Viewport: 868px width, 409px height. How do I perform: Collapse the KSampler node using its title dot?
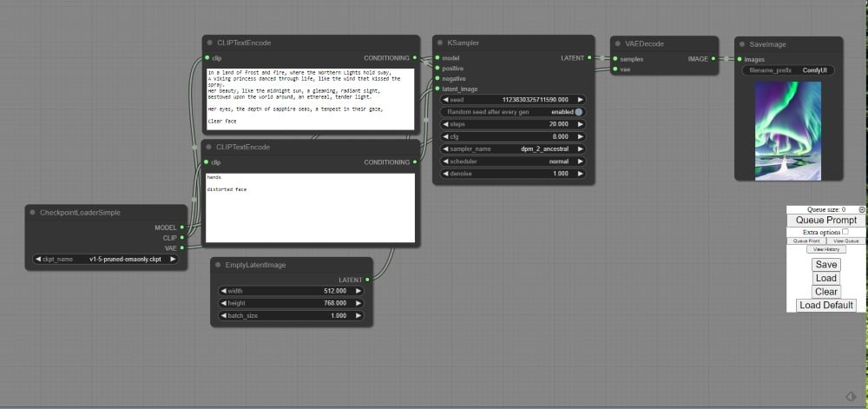click(x=441, y=43)
